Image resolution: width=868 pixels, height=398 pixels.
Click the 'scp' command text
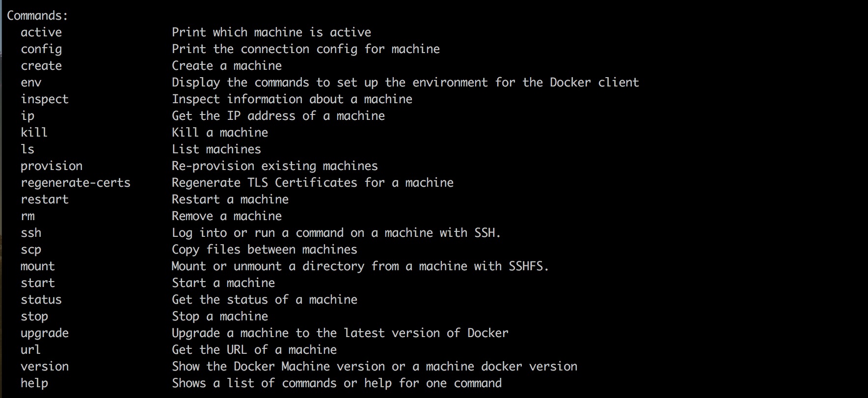(31, 250)
